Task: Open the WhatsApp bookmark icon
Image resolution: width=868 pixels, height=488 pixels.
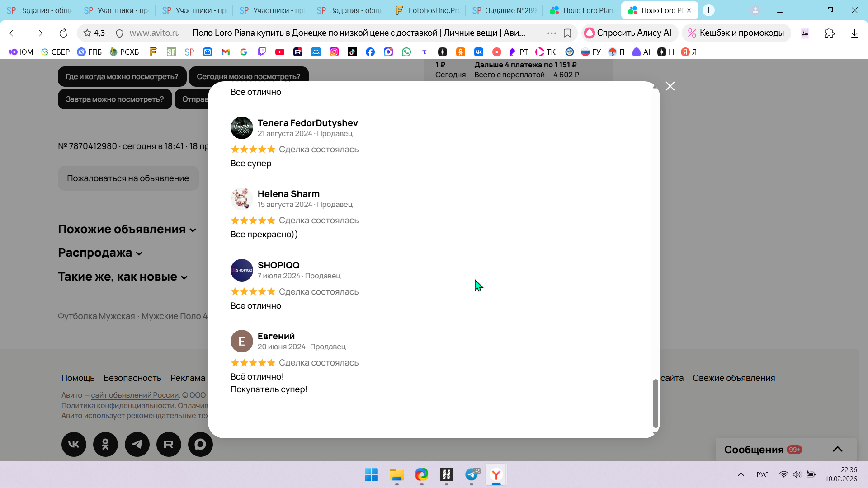Action: point(406,52)
